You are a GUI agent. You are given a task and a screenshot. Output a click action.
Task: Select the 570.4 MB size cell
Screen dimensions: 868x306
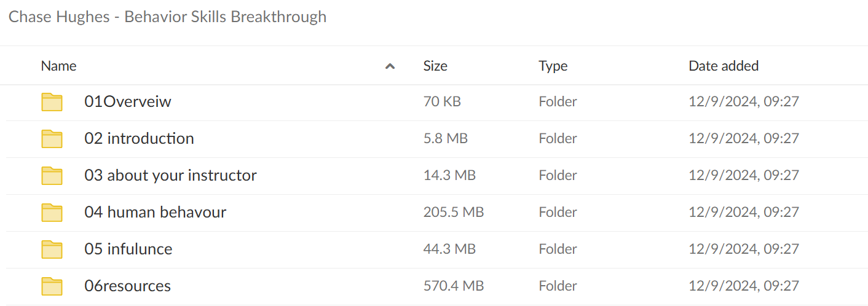tap(454, 286)
